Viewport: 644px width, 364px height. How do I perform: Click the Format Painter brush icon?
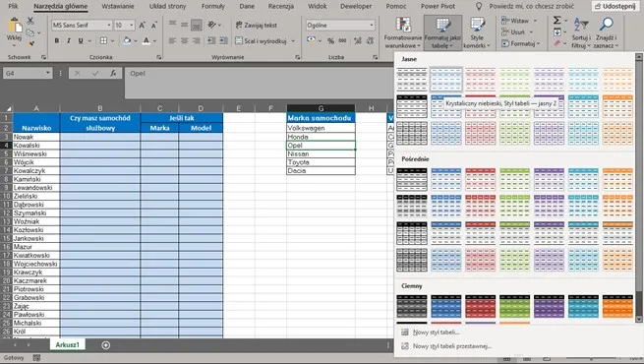point(30,43)
